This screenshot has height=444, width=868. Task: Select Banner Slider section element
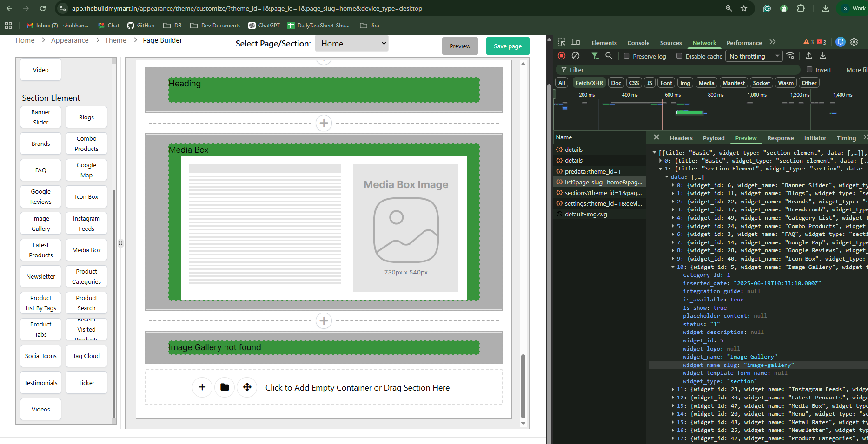(x=41, y=117)
